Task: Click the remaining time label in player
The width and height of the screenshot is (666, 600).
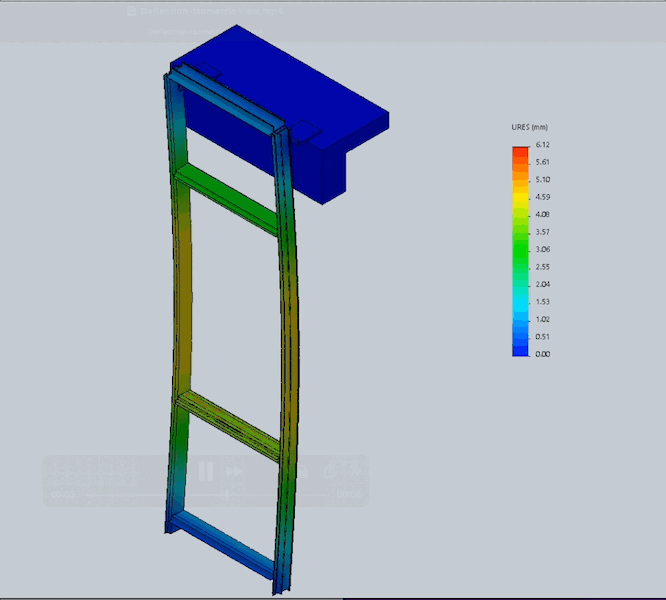Action: (347, 494)
